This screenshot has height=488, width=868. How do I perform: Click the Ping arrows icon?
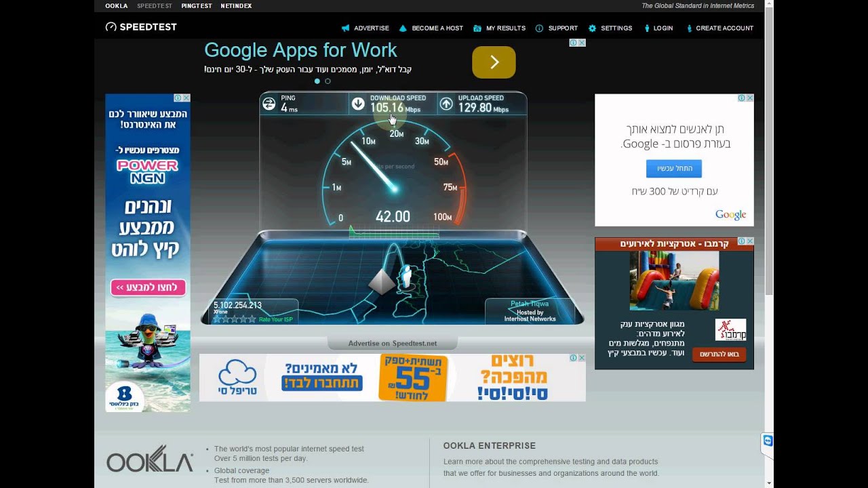pyautogui.click(x=269, y=104)
